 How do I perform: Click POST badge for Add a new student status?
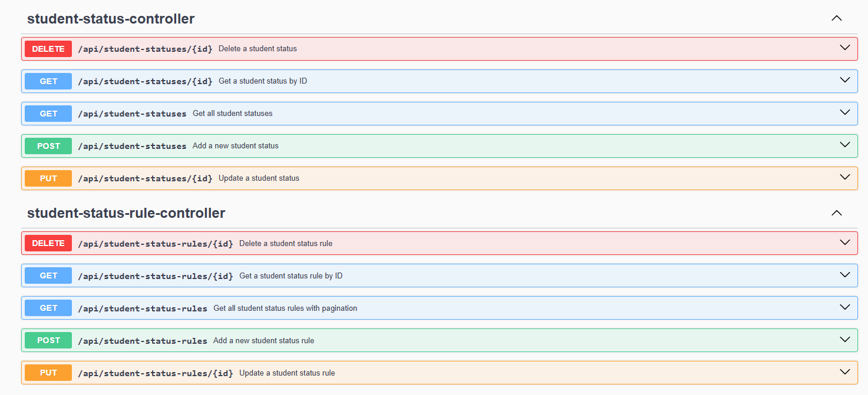[x=48, y=146]
